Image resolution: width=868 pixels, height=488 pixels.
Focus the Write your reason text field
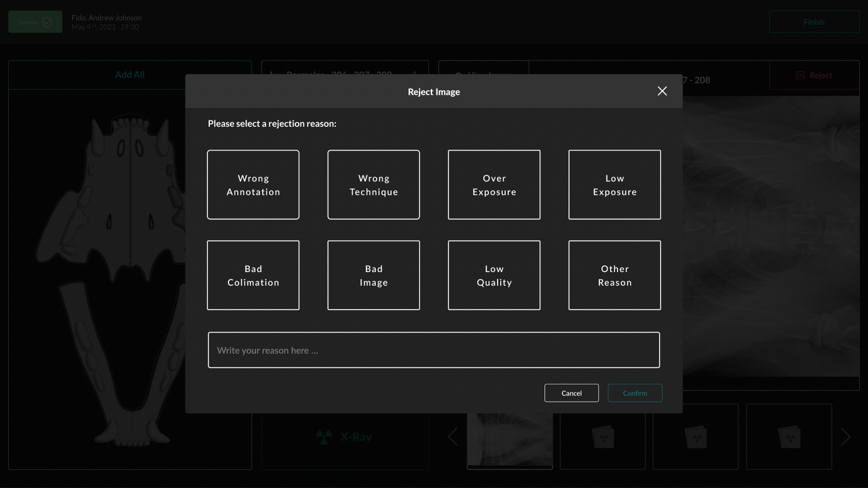point(434,350)
